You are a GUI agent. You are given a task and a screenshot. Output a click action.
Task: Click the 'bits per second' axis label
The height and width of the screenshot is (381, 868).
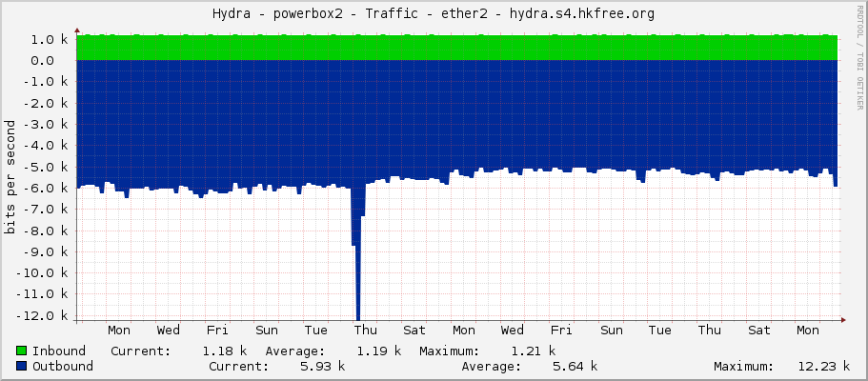pyautogui.click(x=10, y=176)
